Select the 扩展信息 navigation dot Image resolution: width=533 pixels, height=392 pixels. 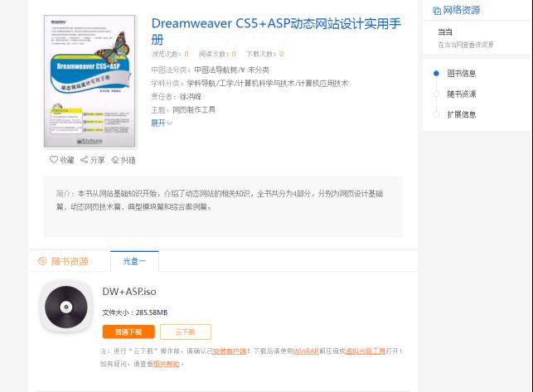[436, 114]
